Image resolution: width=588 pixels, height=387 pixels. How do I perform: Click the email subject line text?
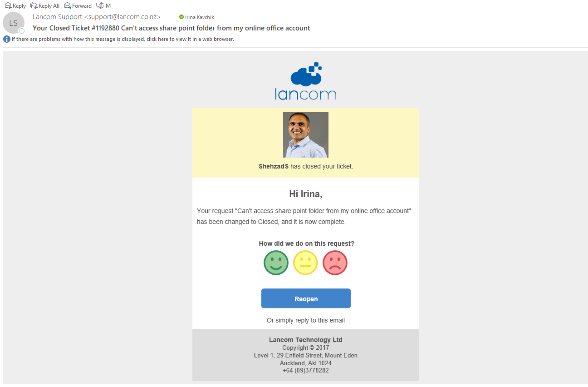pyautogui.click(x=171, y=28)
